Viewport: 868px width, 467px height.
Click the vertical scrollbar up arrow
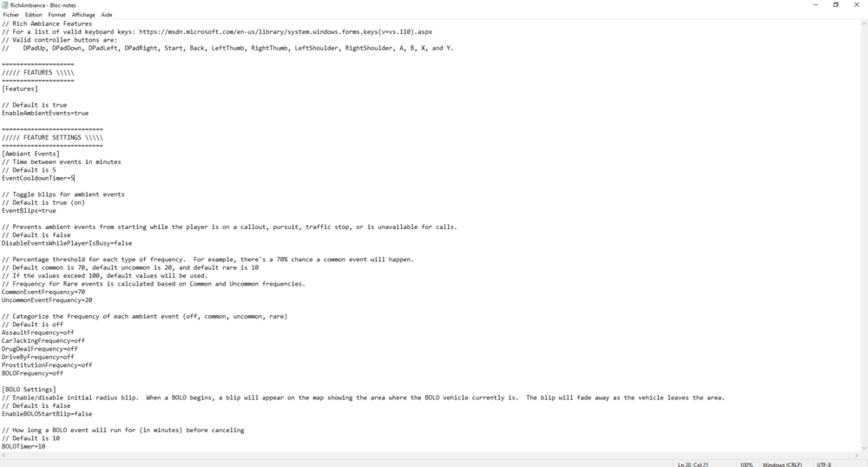(864, 23)
